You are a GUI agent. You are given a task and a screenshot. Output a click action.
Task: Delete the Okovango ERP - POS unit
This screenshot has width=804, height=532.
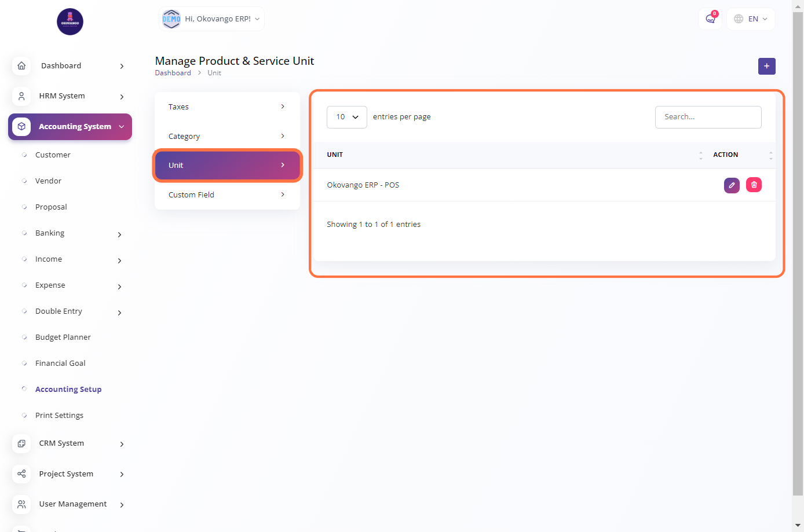(754, 185)
